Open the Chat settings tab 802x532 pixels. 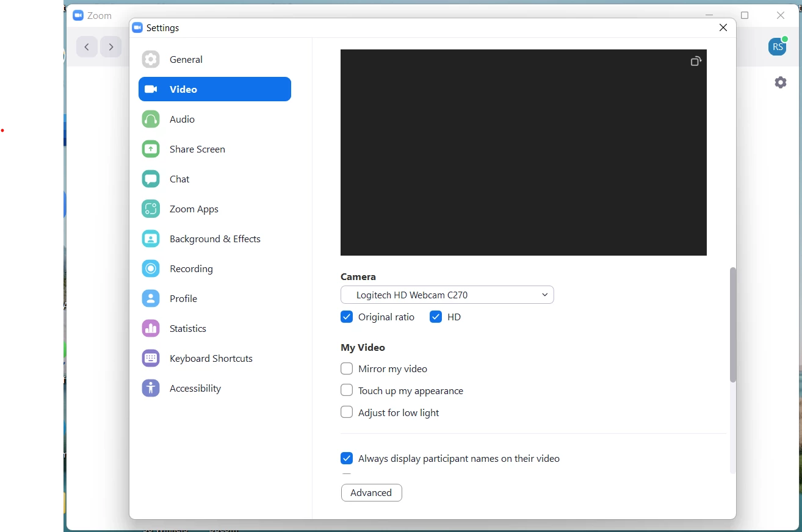coord(215,179)
